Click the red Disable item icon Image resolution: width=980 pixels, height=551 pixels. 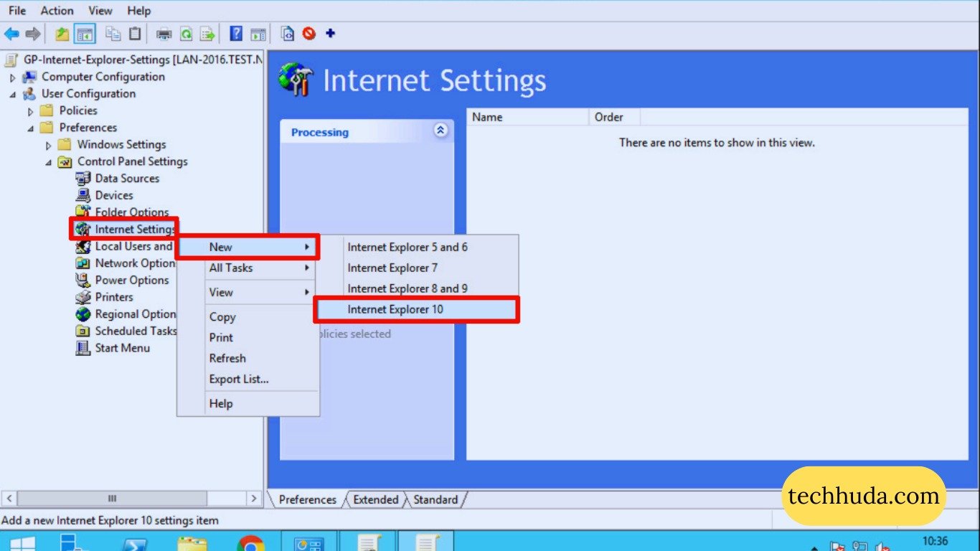coord(309,33)
